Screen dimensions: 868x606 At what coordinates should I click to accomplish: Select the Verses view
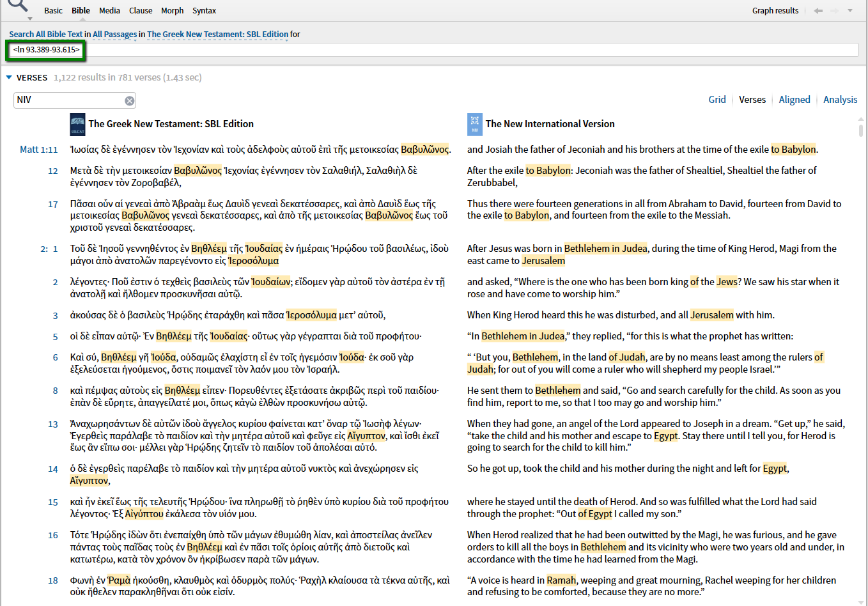tap(752, 100)
